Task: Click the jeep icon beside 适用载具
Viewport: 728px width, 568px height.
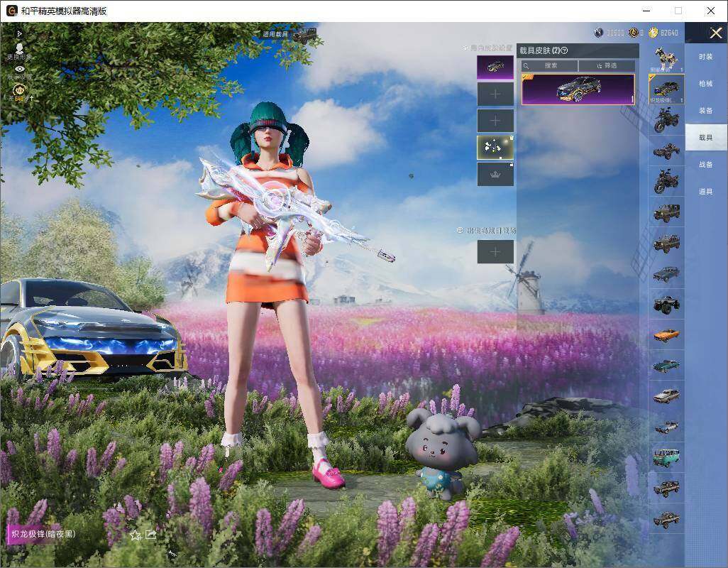Action: pyautogui.click(x=304, y=35)
